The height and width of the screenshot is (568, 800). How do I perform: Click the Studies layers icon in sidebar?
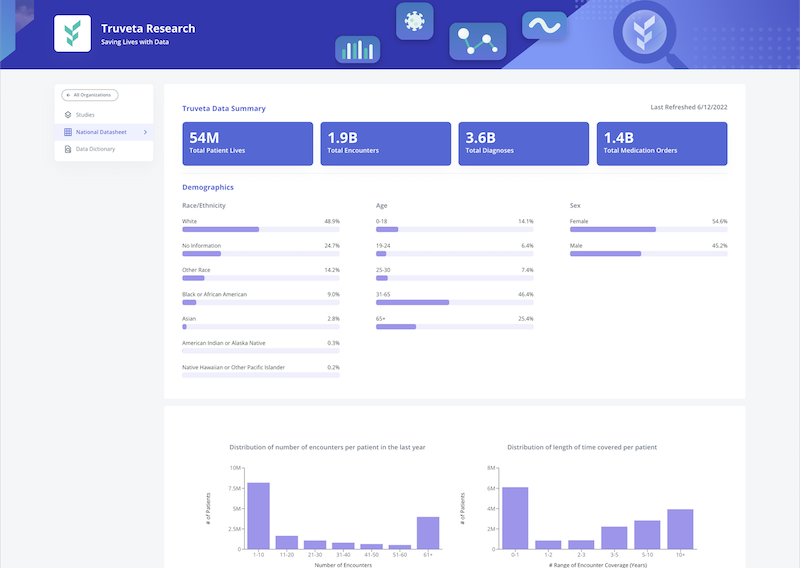[x=68, y=115]
